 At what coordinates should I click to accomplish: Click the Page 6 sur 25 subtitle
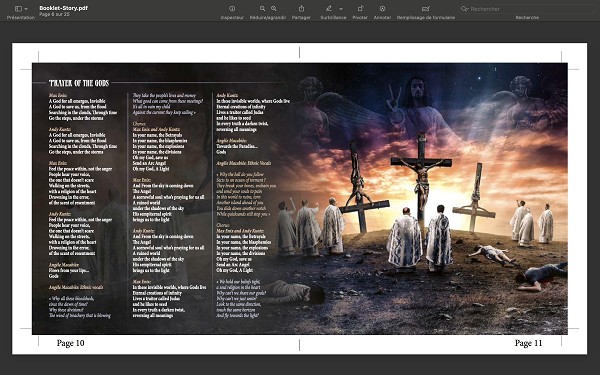coord(54,14)
